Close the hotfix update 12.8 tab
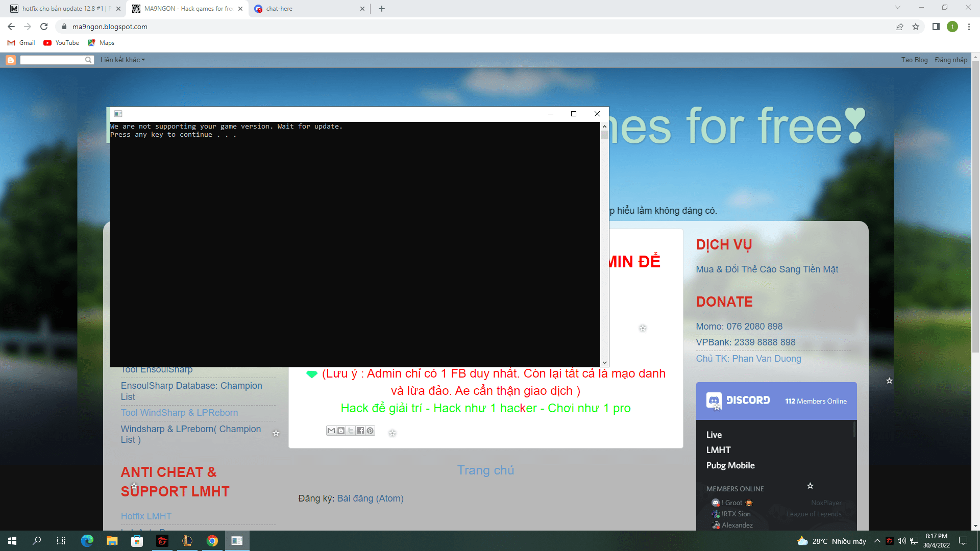Screen dimensions: 980x551 pos(118,9)
